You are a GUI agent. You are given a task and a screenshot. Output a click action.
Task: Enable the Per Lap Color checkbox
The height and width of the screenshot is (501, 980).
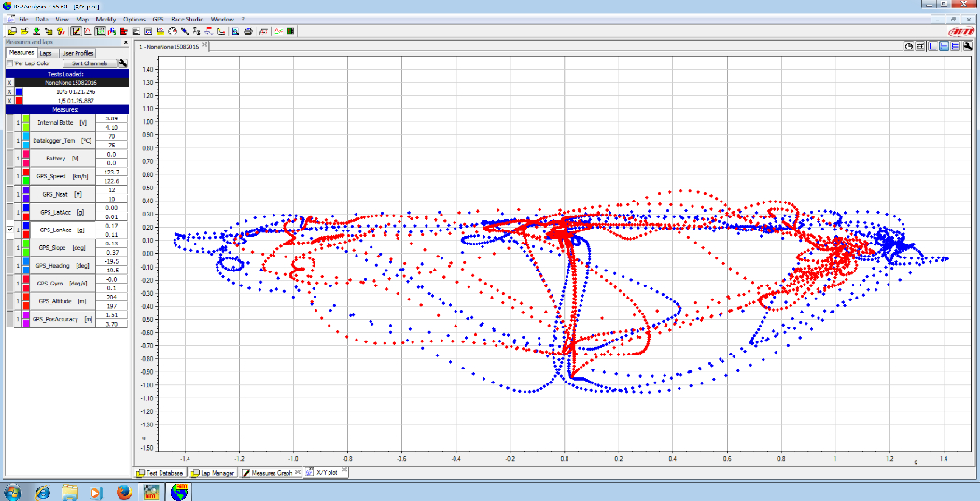(x=9, y=63)
